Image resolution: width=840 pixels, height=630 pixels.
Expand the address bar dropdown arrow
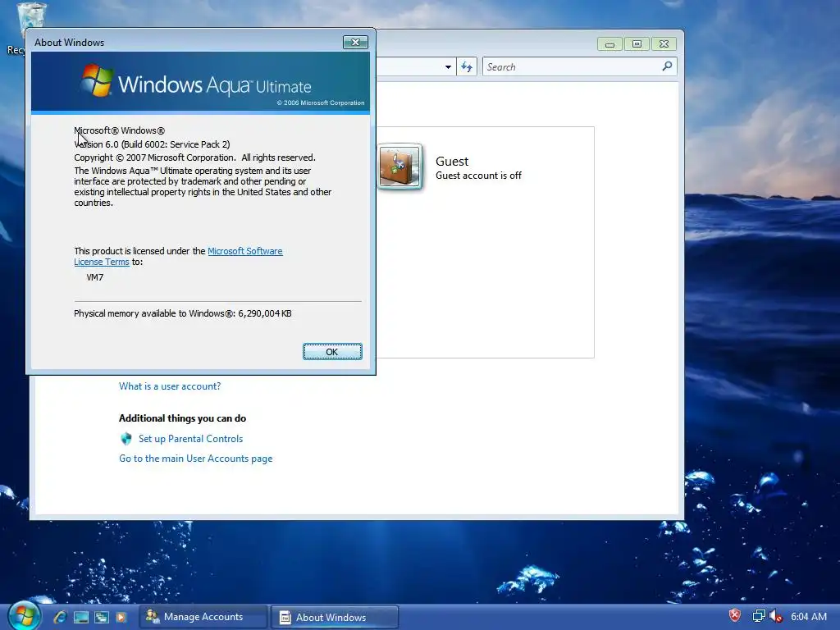coord(448,67)
